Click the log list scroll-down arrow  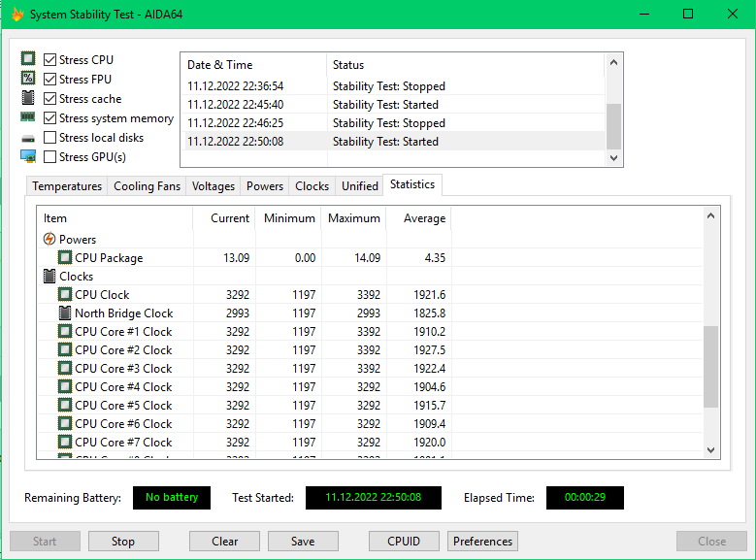coord(613,158)
